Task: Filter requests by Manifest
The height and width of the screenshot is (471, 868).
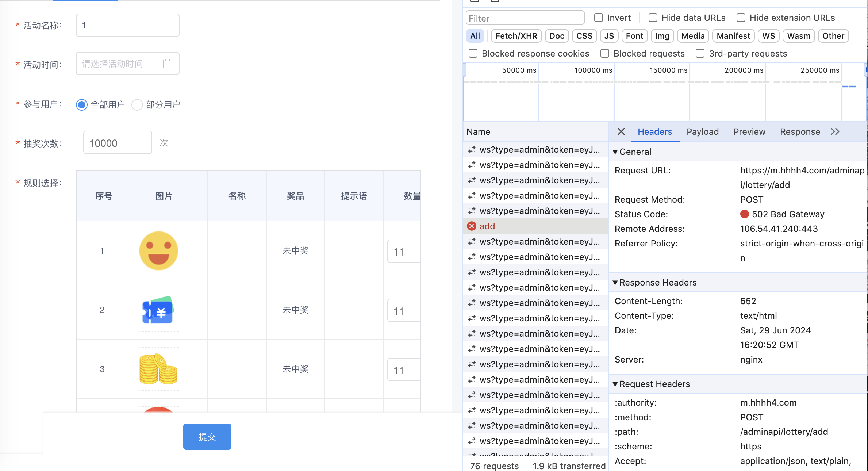Action: coord(733,36)
